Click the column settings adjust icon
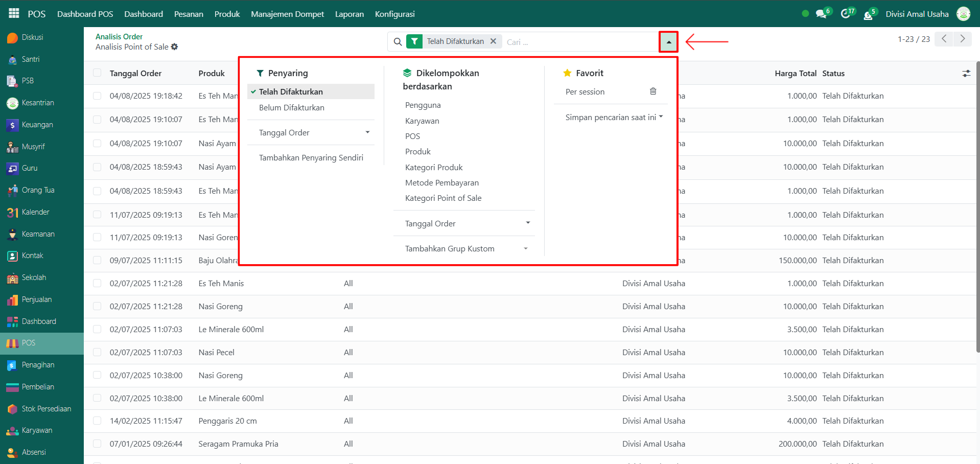980x464 pixels. [x=966, y=74]
